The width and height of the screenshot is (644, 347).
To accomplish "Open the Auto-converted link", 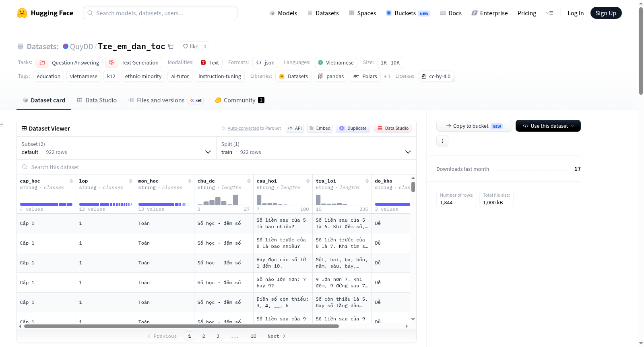I will [x=243, y=128].
